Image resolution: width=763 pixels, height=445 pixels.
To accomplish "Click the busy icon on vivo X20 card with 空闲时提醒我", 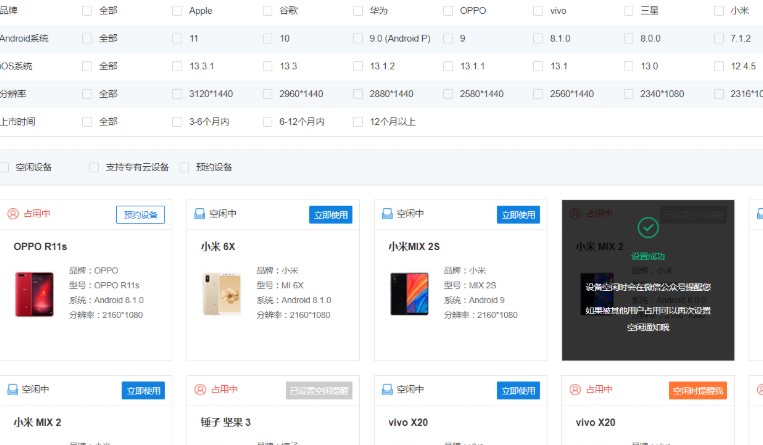I will tap(575, 389).
